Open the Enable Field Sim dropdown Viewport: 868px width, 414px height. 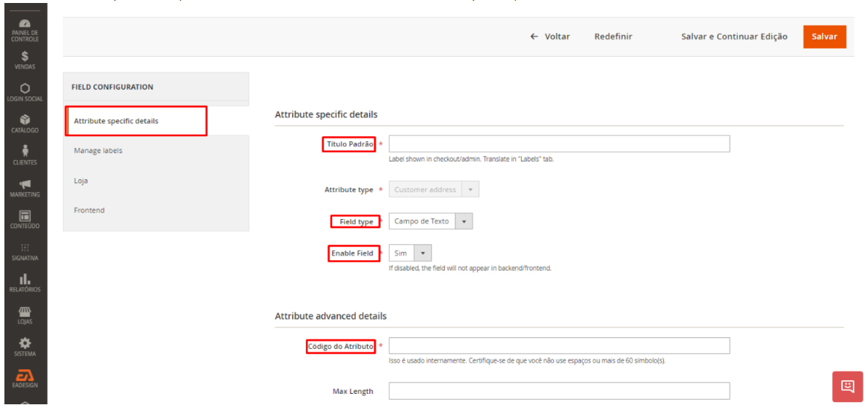410,253
